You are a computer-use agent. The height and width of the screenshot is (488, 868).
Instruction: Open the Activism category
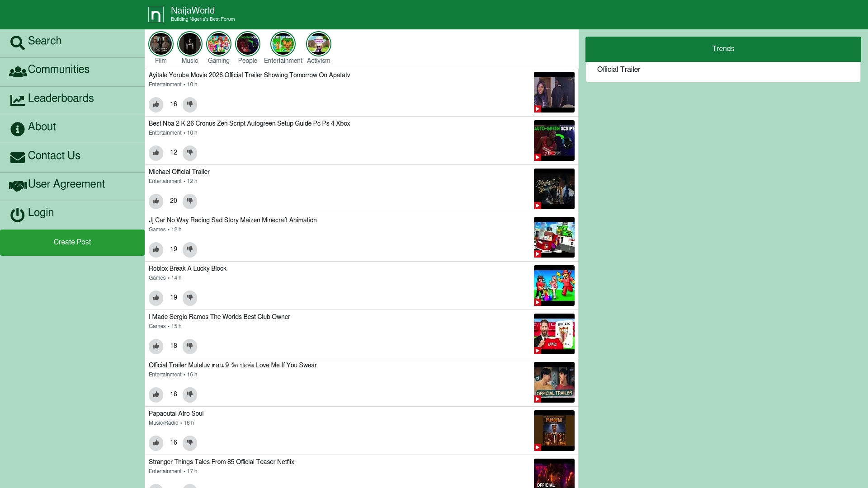[x=318, y=44]
